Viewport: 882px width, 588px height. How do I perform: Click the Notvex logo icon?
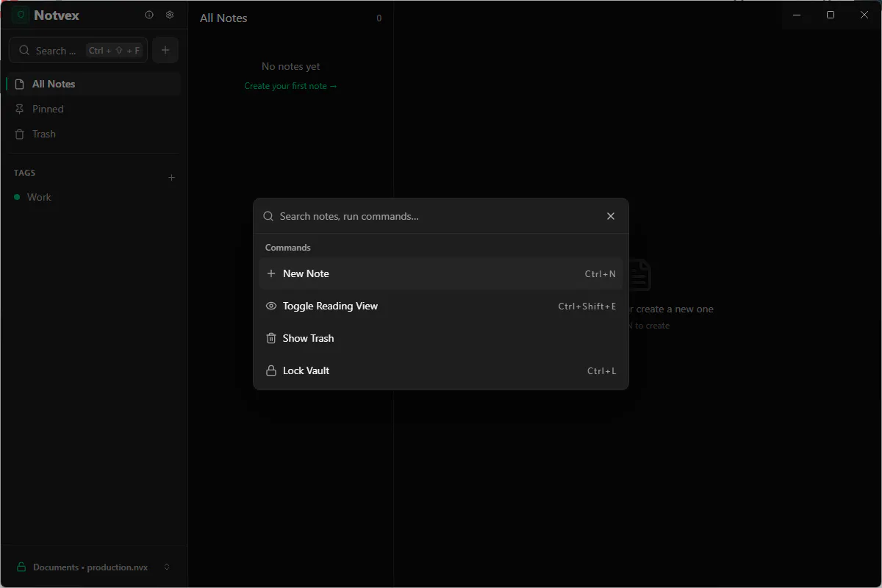pyautogui.click(x=21, y=15)
